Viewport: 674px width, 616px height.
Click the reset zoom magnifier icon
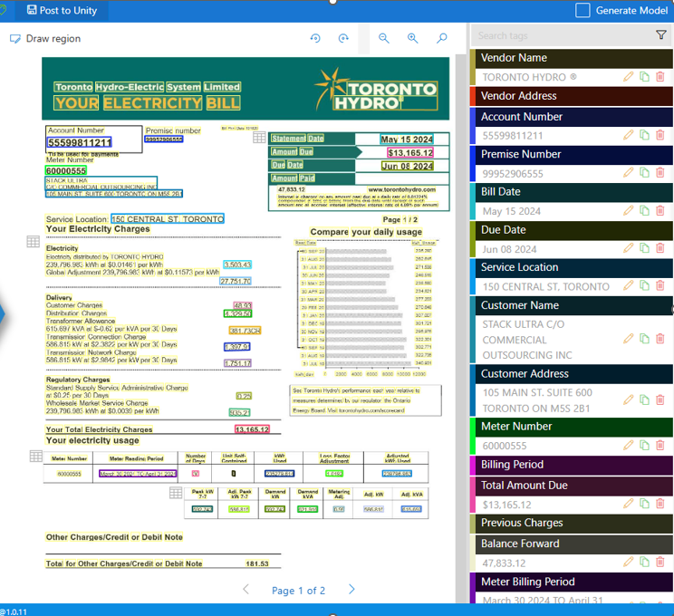[442, 38]
